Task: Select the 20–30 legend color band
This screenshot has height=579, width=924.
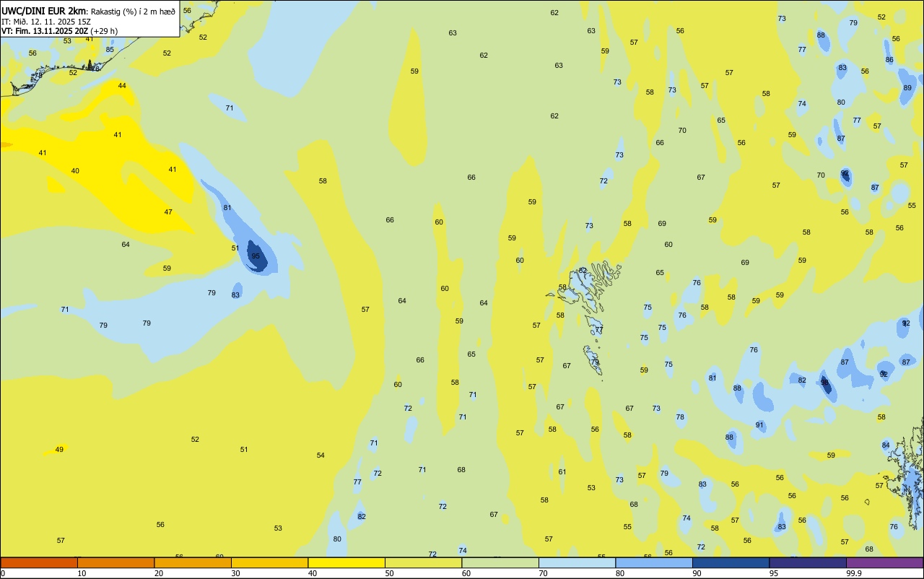Action: (x=193, y=562)
